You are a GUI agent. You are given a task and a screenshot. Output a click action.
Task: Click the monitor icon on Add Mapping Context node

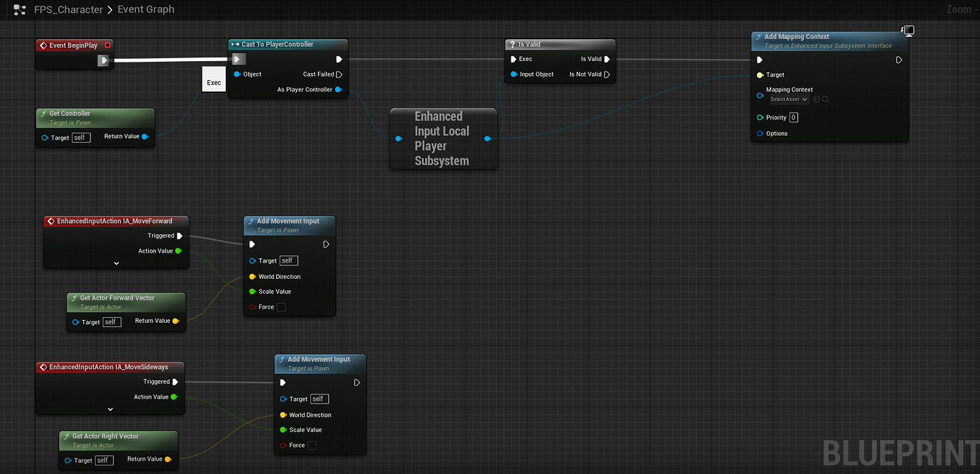tap(908, 31)
